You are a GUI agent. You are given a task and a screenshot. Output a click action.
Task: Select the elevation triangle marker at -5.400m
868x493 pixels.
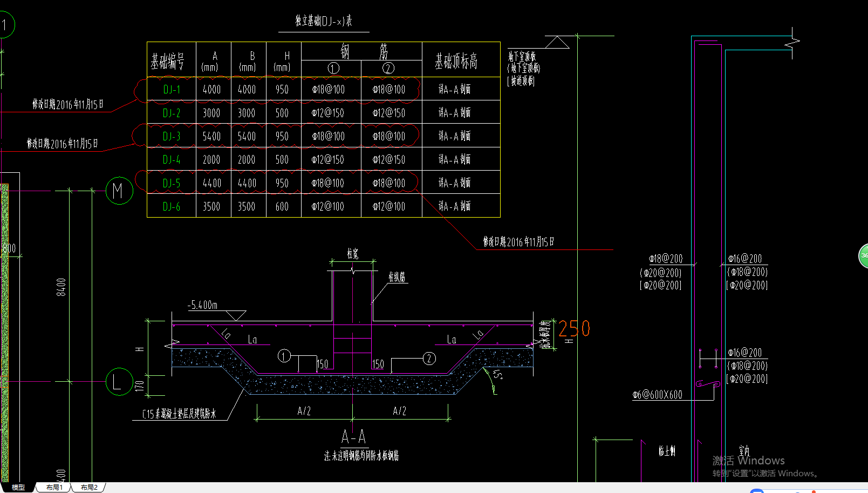pyautogui.click(x=236, y=315)
